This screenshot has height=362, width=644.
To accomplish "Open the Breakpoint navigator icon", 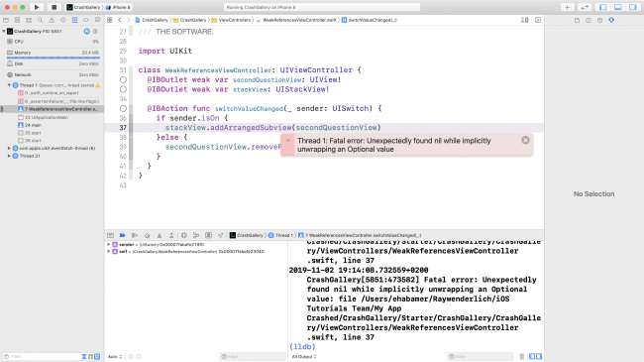I will 86,20.
